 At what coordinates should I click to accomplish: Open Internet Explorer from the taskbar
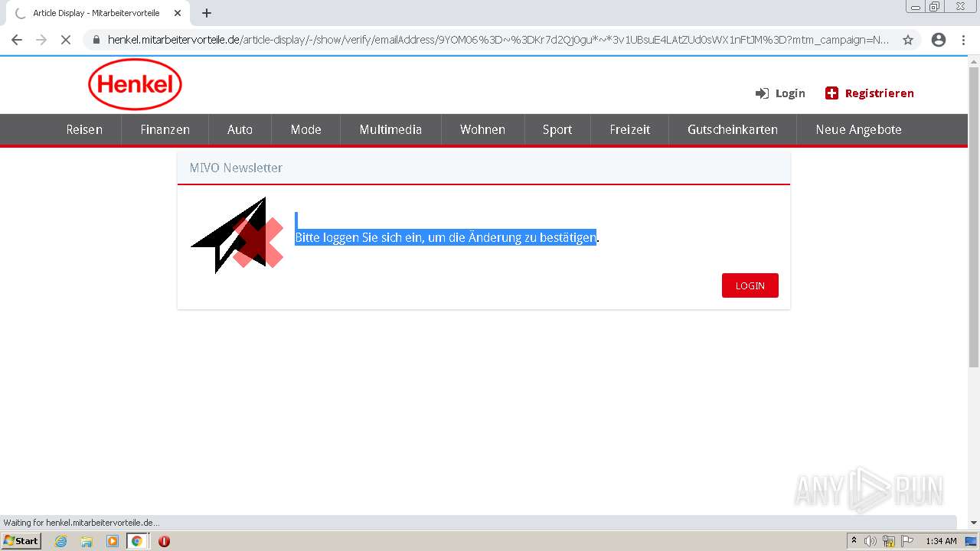click(61, 541)
